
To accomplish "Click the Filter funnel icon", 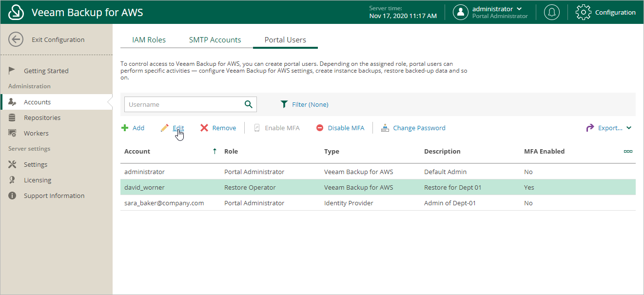I will [284, 104].
